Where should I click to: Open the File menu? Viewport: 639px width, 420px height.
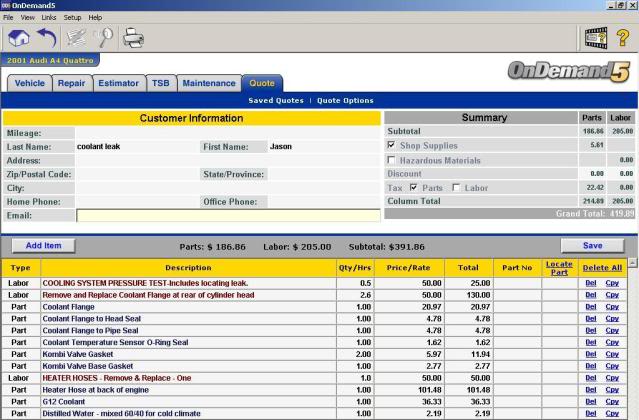coord(8,18)
